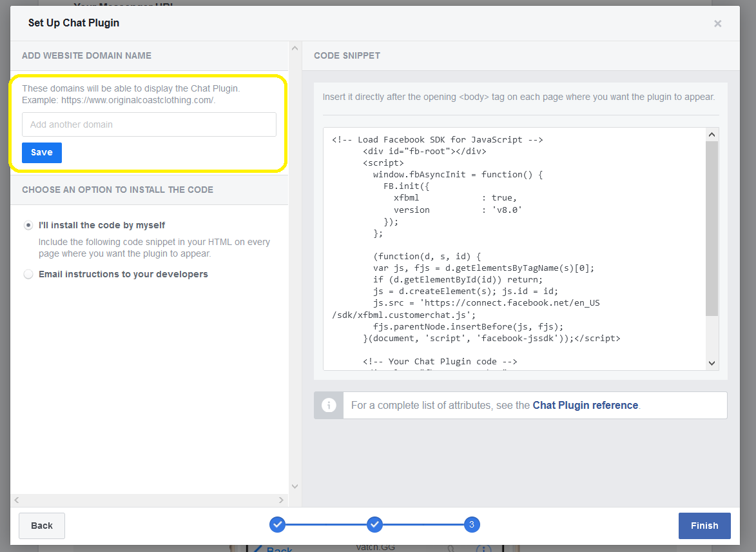
Task: Click the ADD WEBSITE DOMAIN NAME heading
Action: coord(87,55)
